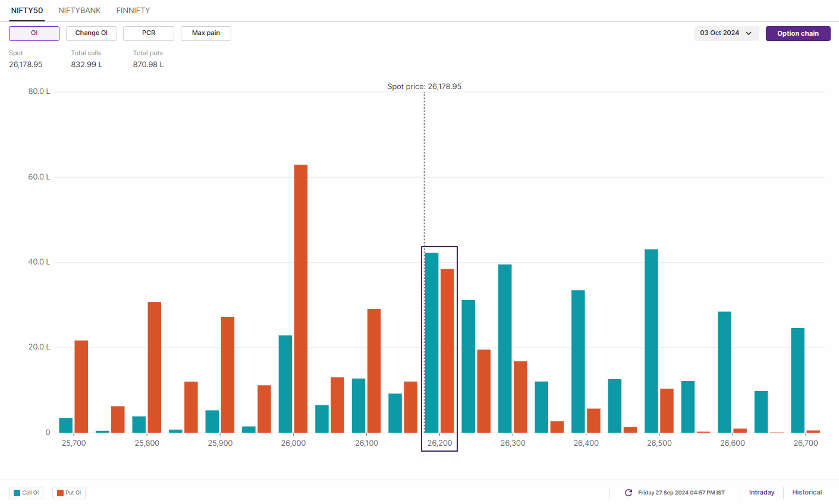The width and height of the screenshot is (839, 504).
Task: Click the Total puts value 870.98 L
Action: (x=149, y=65)
